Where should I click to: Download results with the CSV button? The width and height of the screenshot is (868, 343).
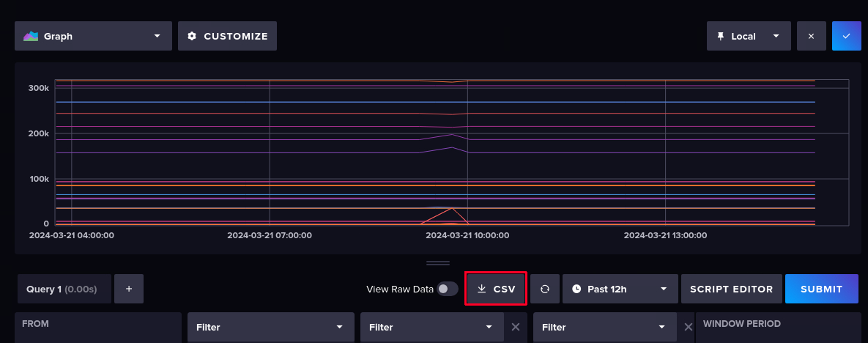pos(496,289)
